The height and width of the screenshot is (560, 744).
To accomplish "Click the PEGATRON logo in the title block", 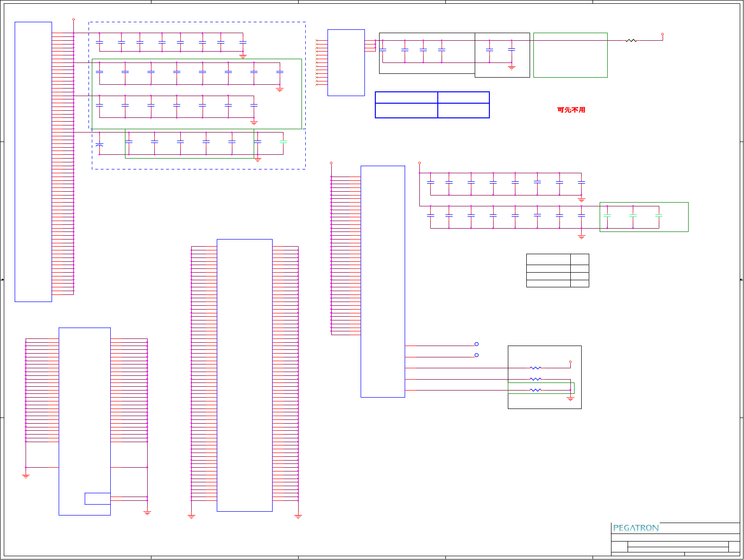I will (x=636, y=528).
